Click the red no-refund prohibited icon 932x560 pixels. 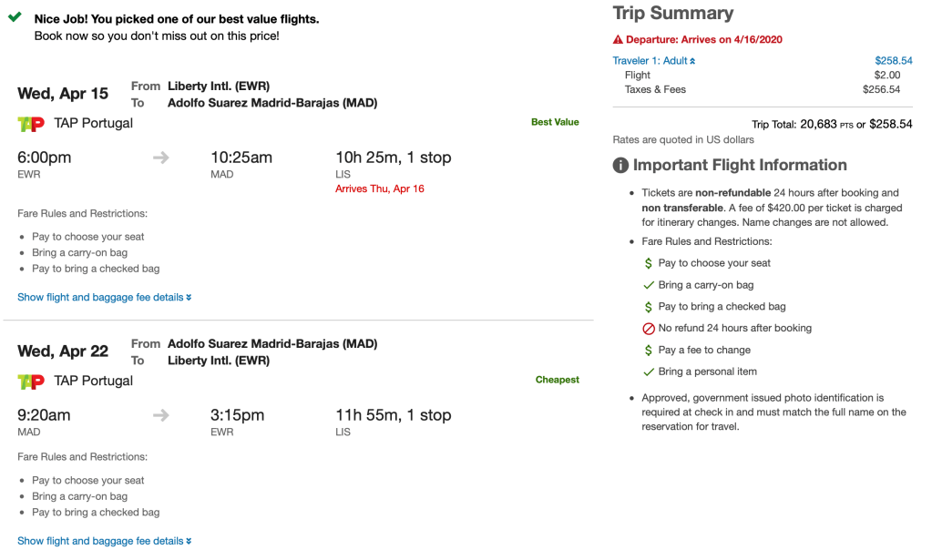point(649,329)
